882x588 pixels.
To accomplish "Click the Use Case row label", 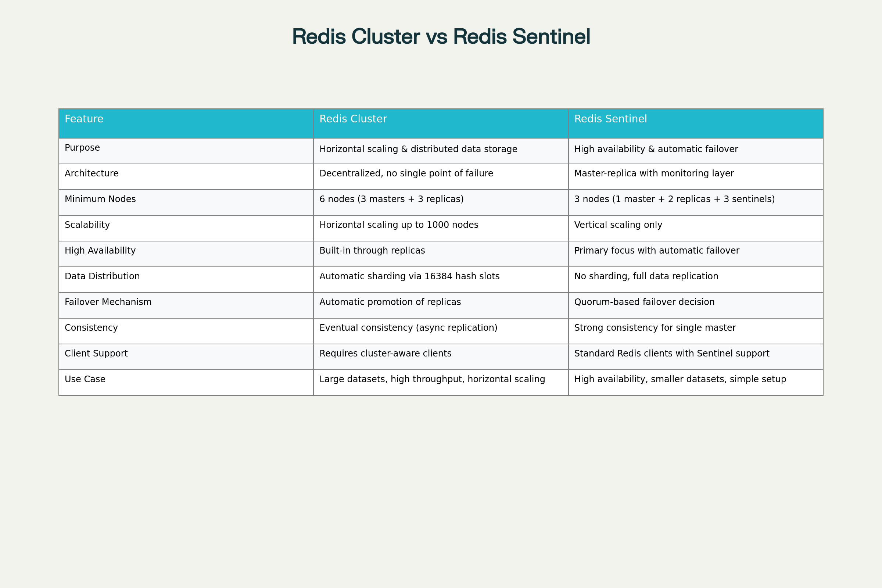I will (85, 380).
